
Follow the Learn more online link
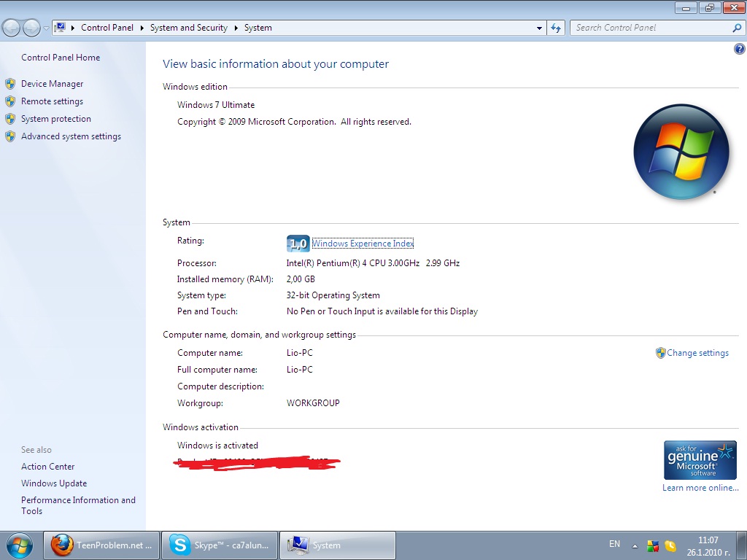pos(700,488)
